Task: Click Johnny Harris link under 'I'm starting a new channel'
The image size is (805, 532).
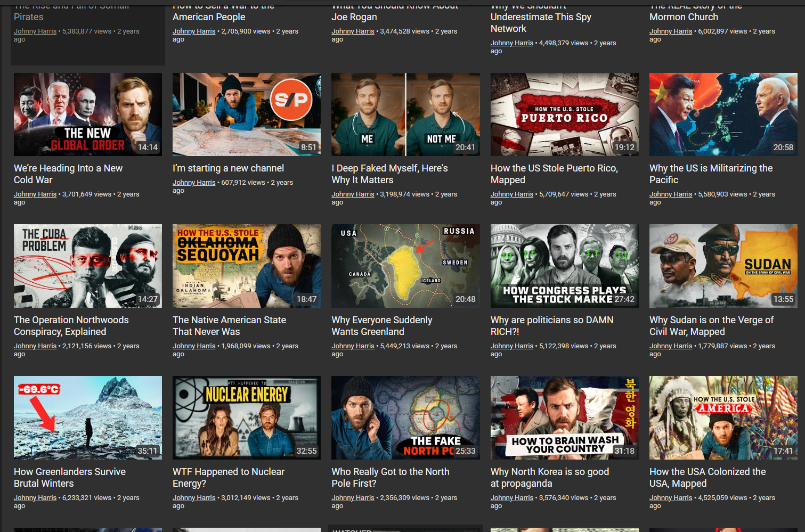Action: [194, 183]
